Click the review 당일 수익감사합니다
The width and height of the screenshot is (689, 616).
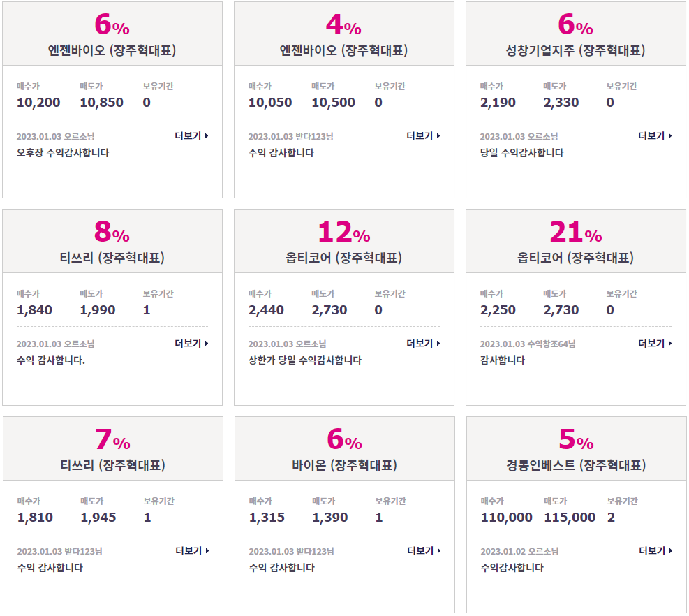click(521, 152)
